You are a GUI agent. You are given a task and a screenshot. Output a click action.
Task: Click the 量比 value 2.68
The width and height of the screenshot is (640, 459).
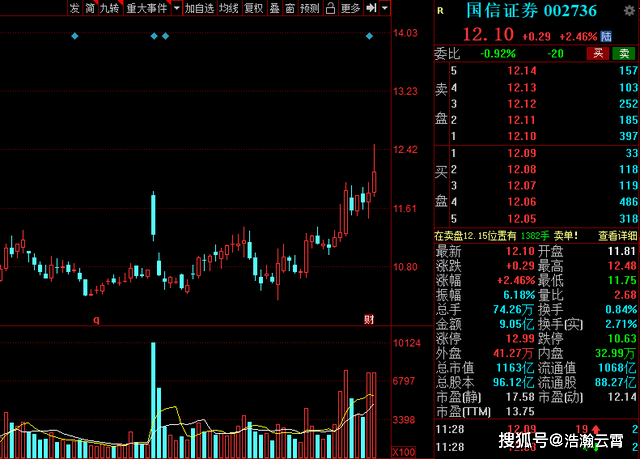tap(625, 295)
